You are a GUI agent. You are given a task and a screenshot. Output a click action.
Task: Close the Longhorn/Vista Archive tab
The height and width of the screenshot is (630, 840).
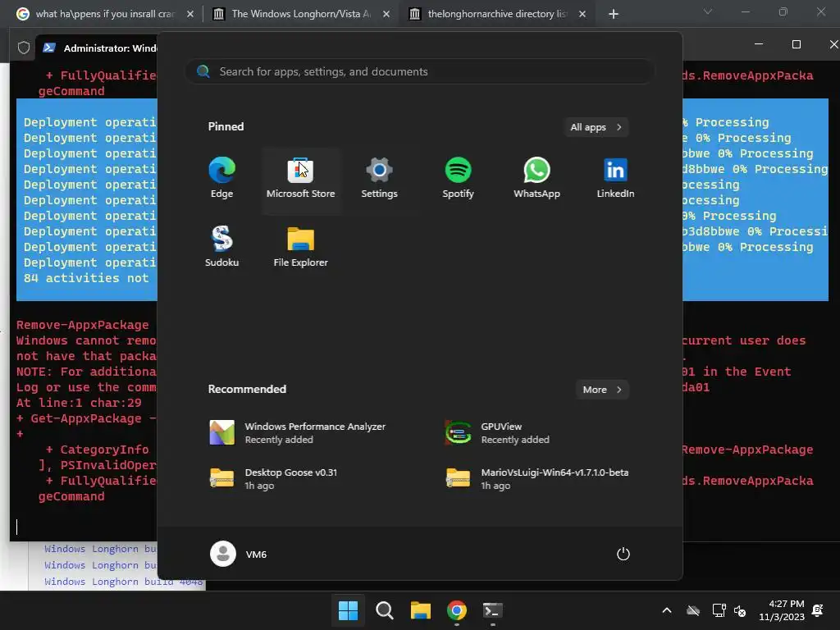tap(386, 14)
